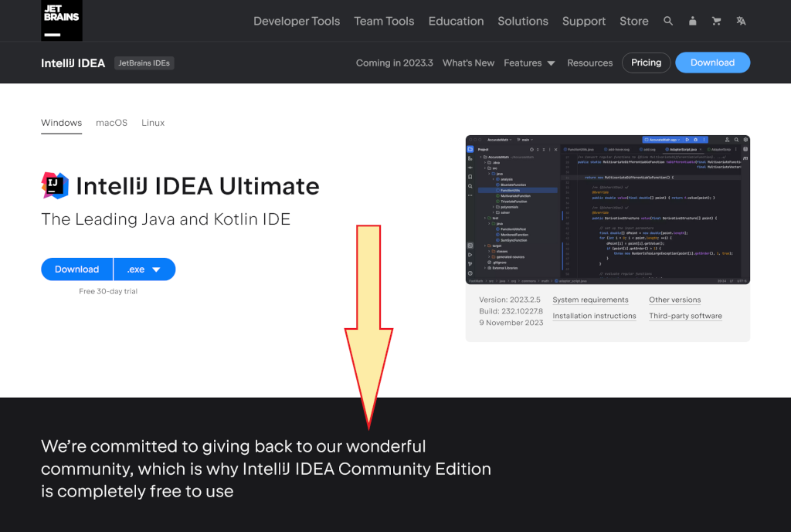The image size is (791, 532).
Task: Click the 'Version: 2023.2.5' text
Action: [510, 300]
